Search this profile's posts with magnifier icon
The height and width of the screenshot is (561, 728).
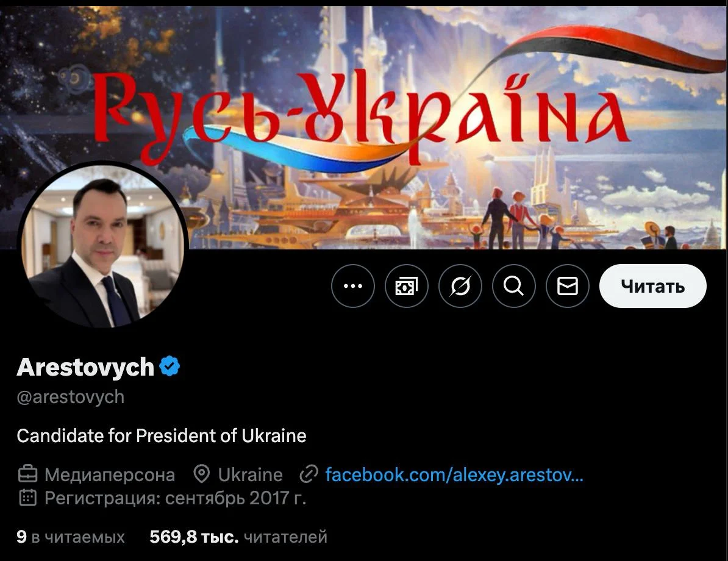click(513, 286)
